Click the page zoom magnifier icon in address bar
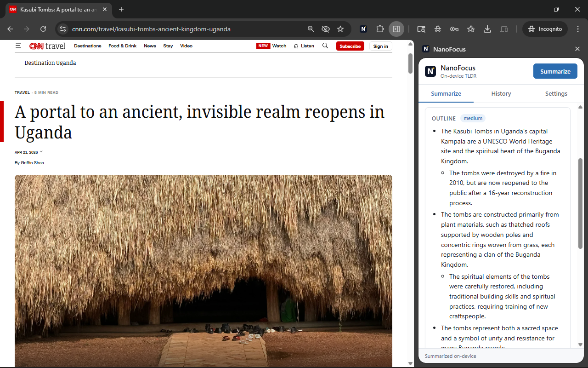Image resolution: width=588 pixels, height=368 pixels. tap(311, 29)
